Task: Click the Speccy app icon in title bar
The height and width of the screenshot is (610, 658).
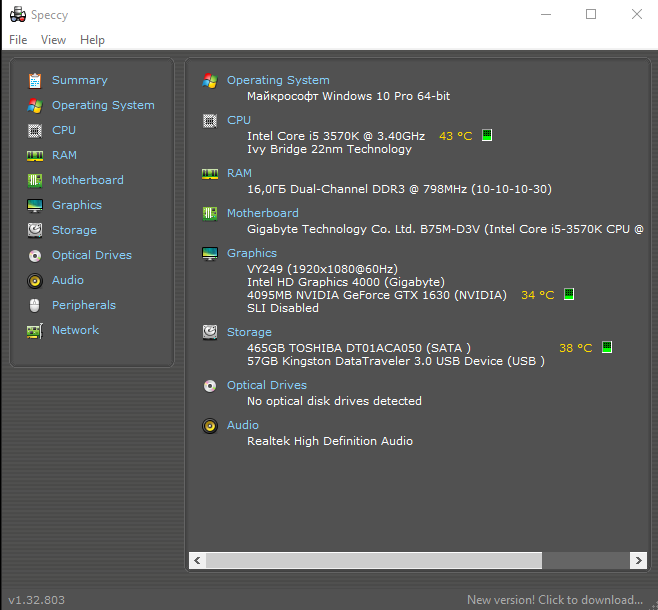Action: click(18, 14)
